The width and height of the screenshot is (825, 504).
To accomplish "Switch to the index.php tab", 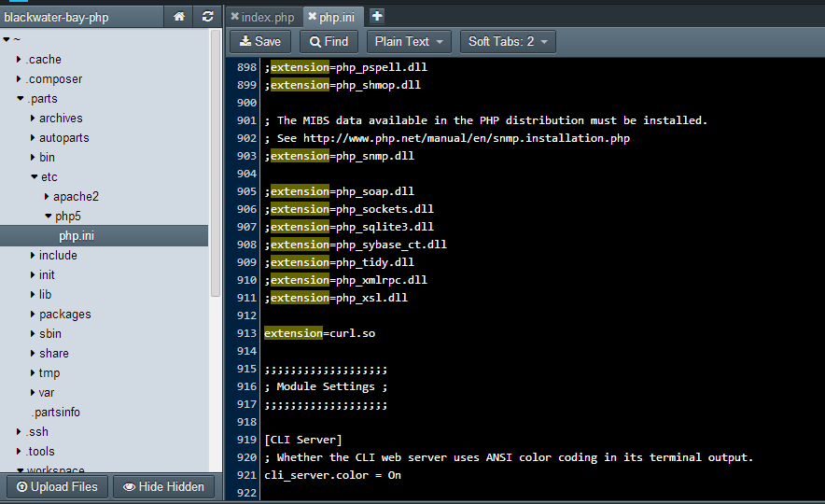I will coord(267,17).
